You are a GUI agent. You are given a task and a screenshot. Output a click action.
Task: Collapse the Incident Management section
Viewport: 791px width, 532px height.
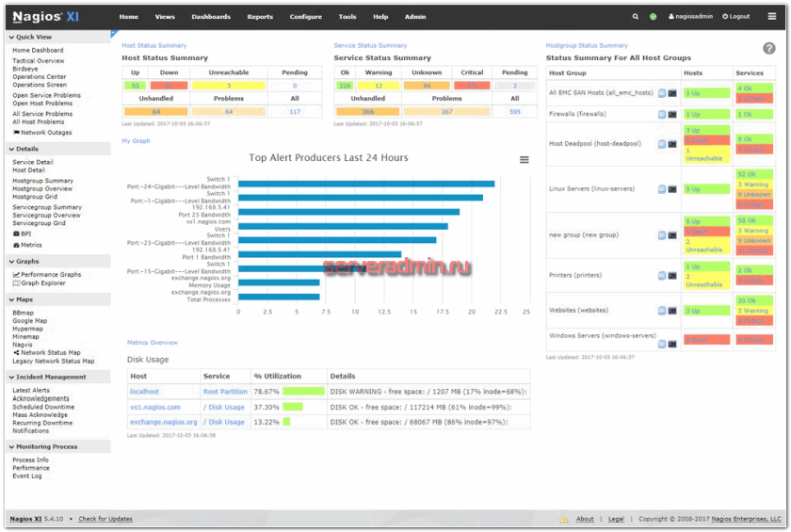click(x=47, y=378)
